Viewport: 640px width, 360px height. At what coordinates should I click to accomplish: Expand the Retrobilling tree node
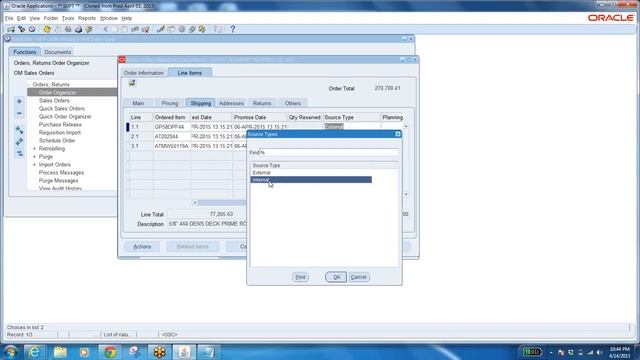[34, 149]
